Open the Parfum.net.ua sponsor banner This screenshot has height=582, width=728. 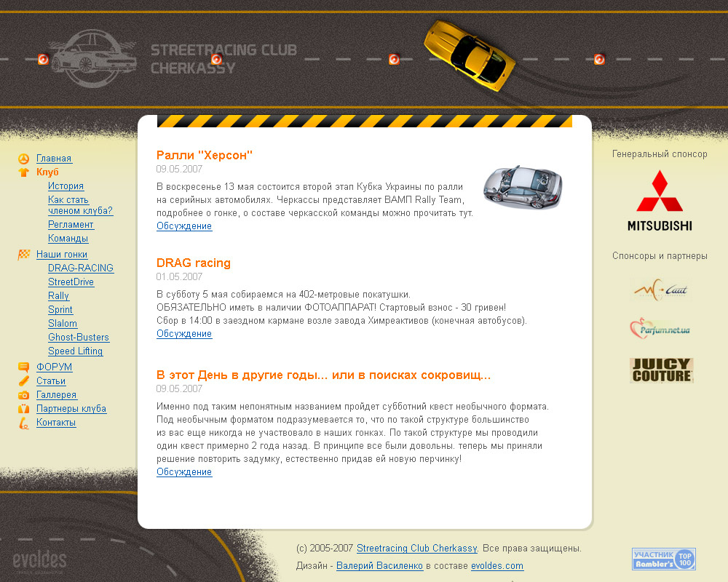[661, 329]
